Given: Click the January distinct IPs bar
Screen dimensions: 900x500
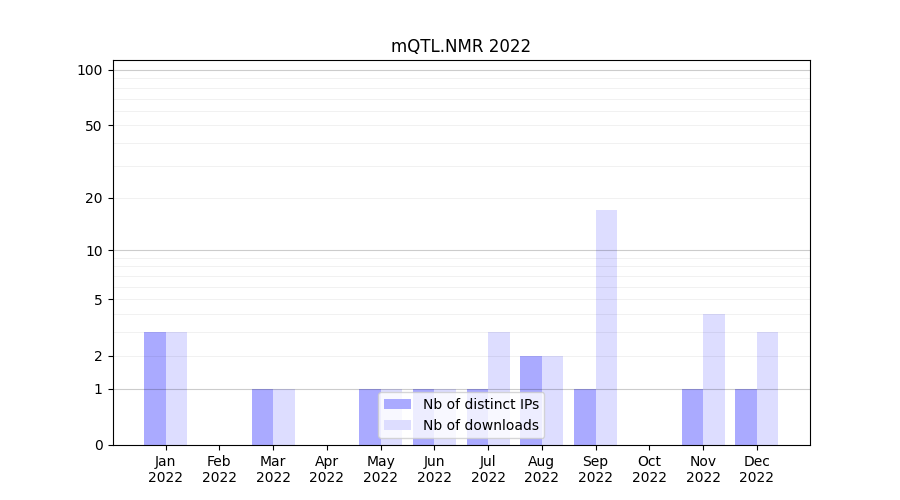Looking at the screenshot, I should click(x=155, y=388).
